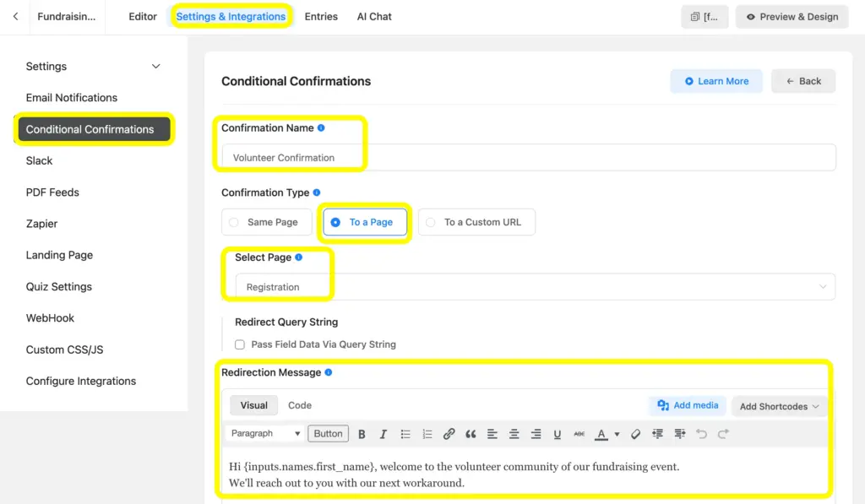Increase paragraph indent
Screen dimensions: 865x504
click(x=680, y=434)
